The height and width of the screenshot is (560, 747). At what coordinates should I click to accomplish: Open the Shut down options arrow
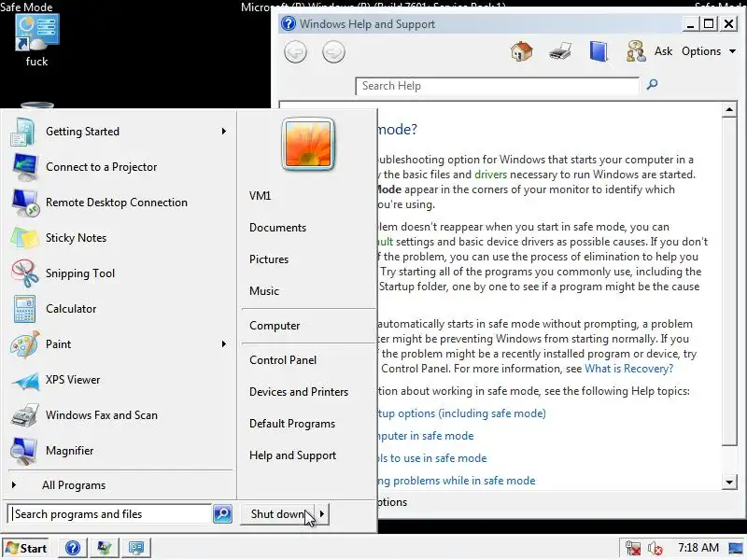(x=322, y=514)
